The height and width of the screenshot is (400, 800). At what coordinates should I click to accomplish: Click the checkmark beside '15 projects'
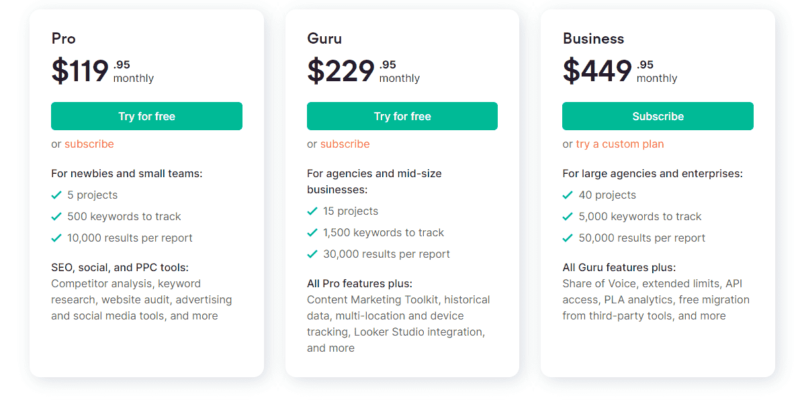(x=312, y=211)
